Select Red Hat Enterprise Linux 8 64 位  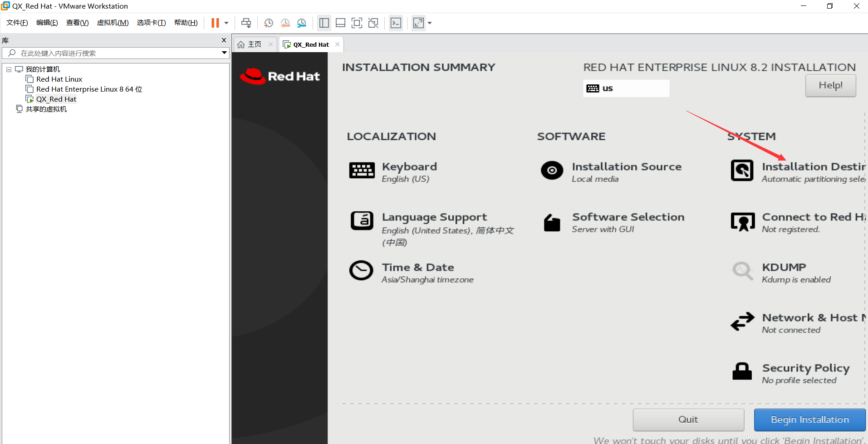[89, 89]
